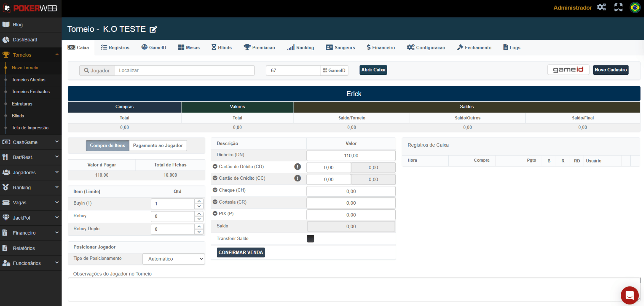Open the red chat support bubble
The height and width of the screenshot is (306, 644).
[629, 295]
